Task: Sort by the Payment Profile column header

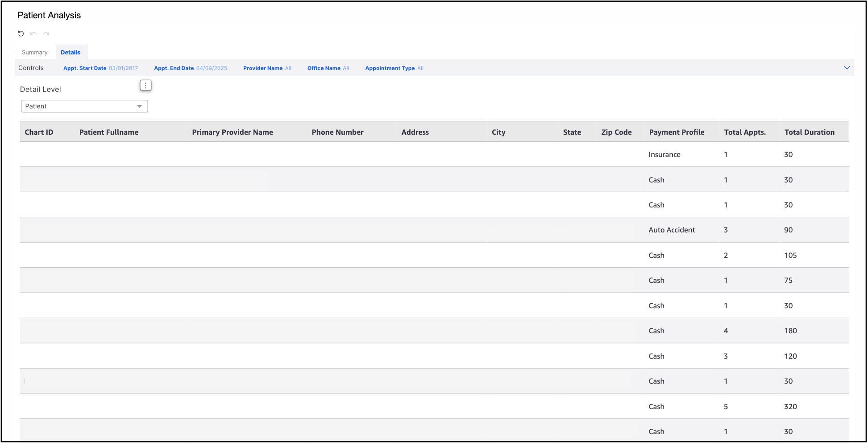Action: (x=677, y=132)
